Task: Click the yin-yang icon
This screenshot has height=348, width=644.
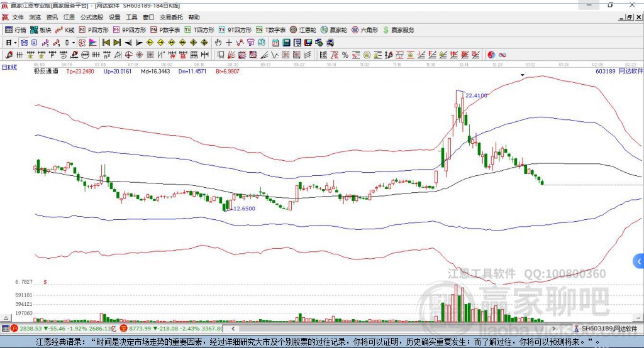Action: pyautogui.click(x=491, y=55)
